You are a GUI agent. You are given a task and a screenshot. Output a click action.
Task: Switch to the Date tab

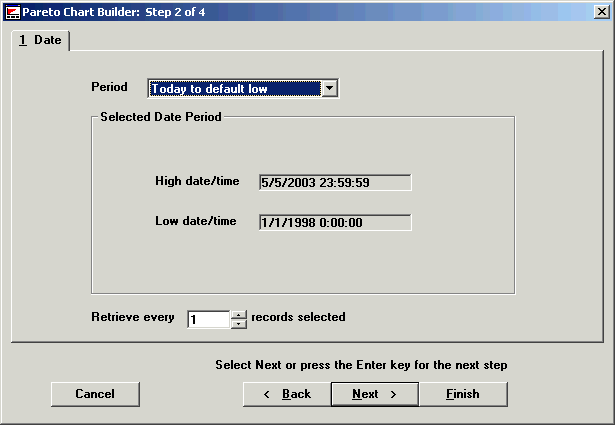[x=40, y=40]
